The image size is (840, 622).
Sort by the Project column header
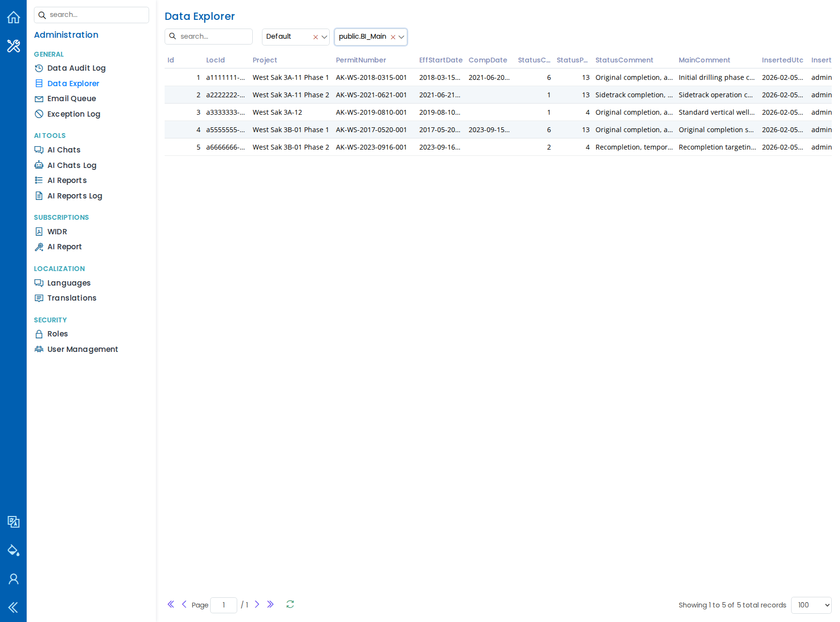click(x=265, y=60)
